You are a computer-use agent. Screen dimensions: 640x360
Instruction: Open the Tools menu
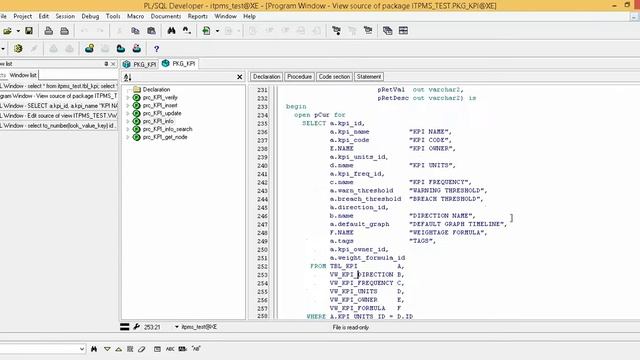pos(113,16)
